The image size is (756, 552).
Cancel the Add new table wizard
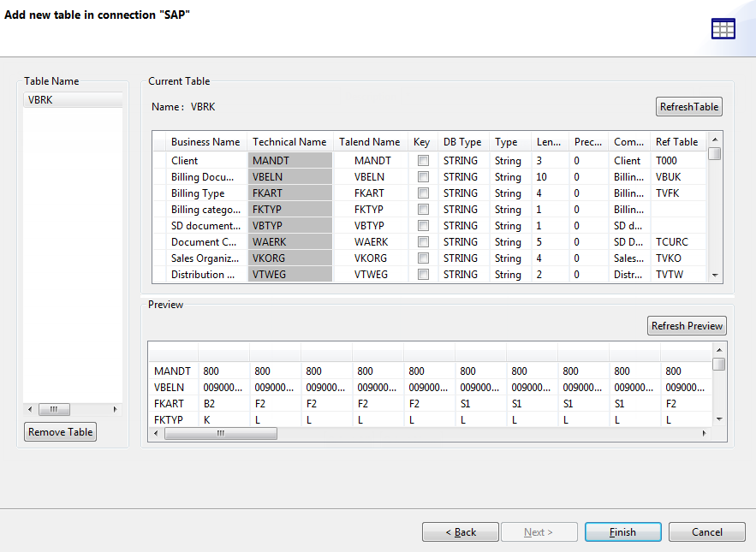click(x=706, y=531)
